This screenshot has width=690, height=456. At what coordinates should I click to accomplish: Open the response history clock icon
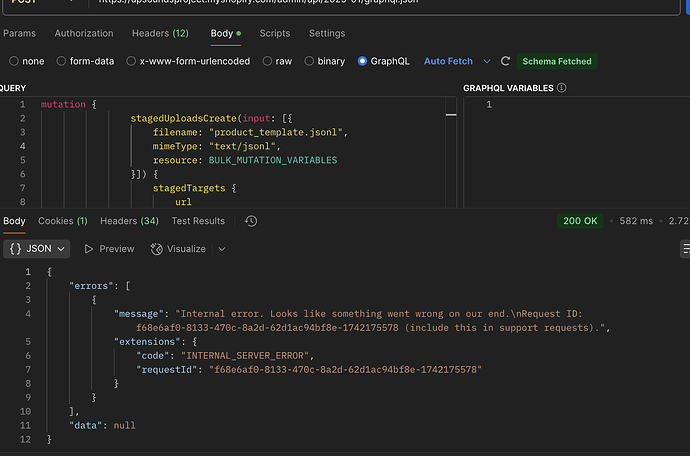251,221
